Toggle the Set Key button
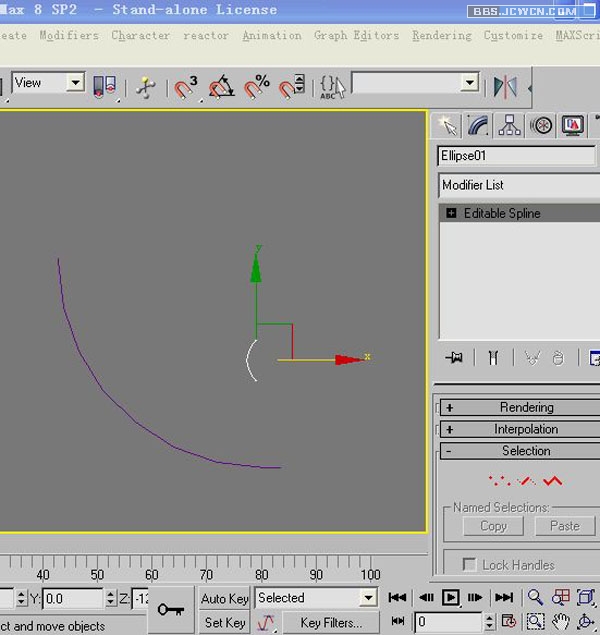 tap(224, 622)
